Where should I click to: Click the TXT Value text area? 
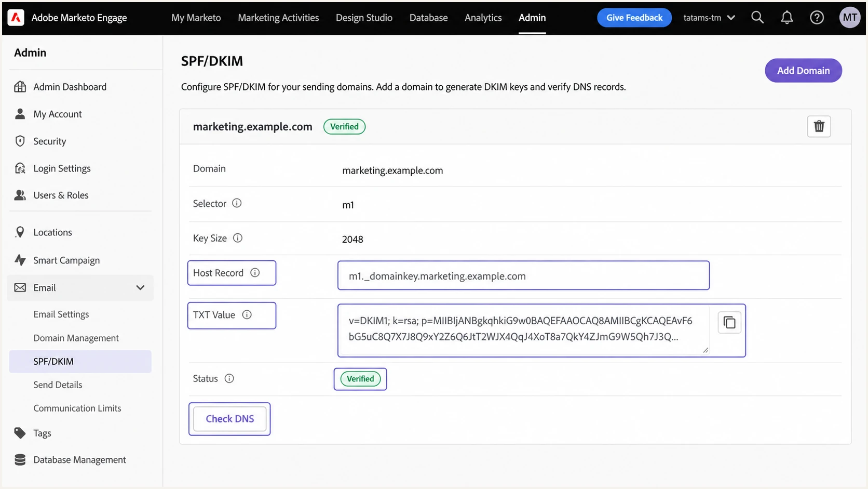point(523,329)
